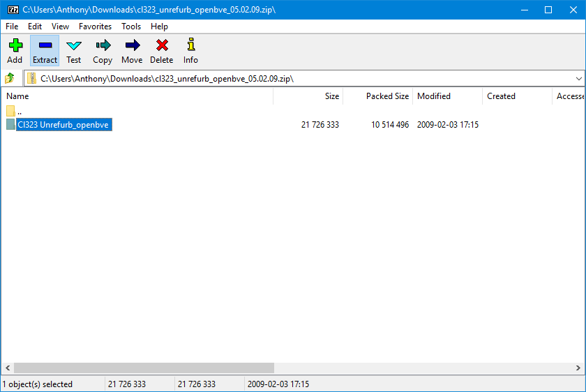Sort by the Name column header
586x392 pixels.
(137, 96)
